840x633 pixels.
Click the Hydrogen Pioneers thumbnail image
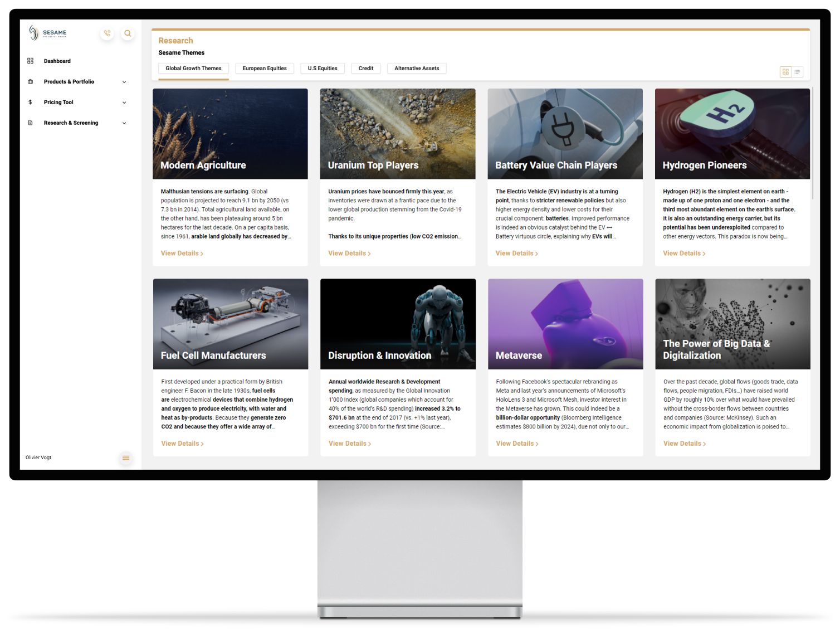click(x=732, y=134)
